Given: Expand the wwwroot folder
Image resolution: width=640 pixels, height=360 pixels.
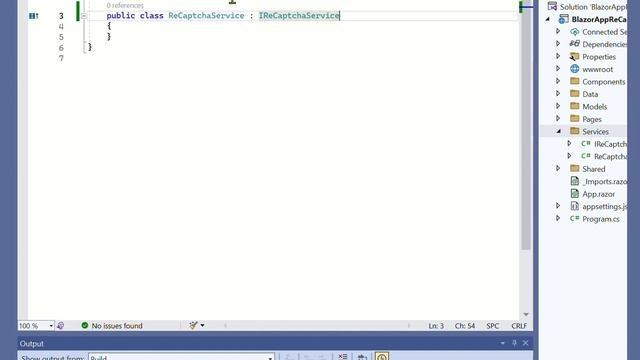Looking at the screenshot, I should tap(558, 69).
